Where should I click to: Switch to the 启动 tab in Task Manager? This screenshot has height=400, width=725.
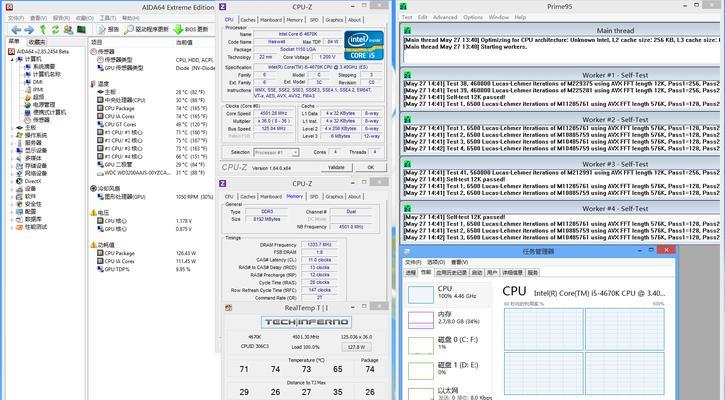pos(477,273)
